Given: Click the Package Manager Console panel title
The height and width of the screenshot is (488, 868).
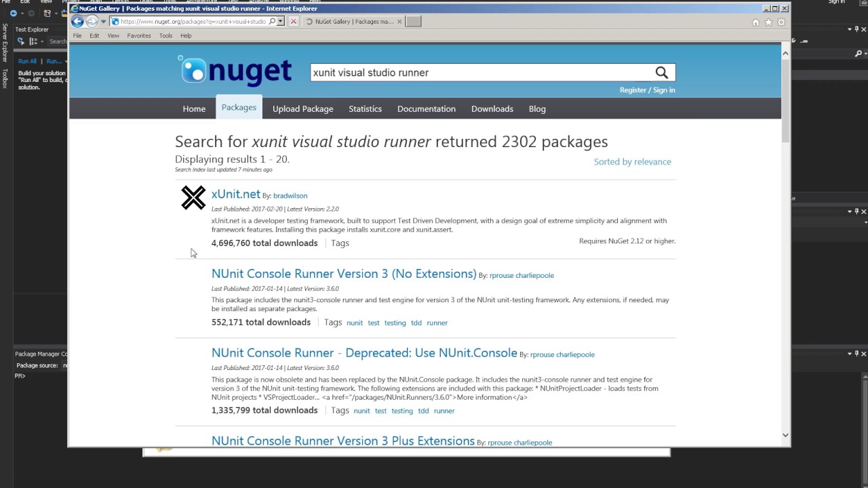Looking at the screenshot, I should click(x=41, y=354).
